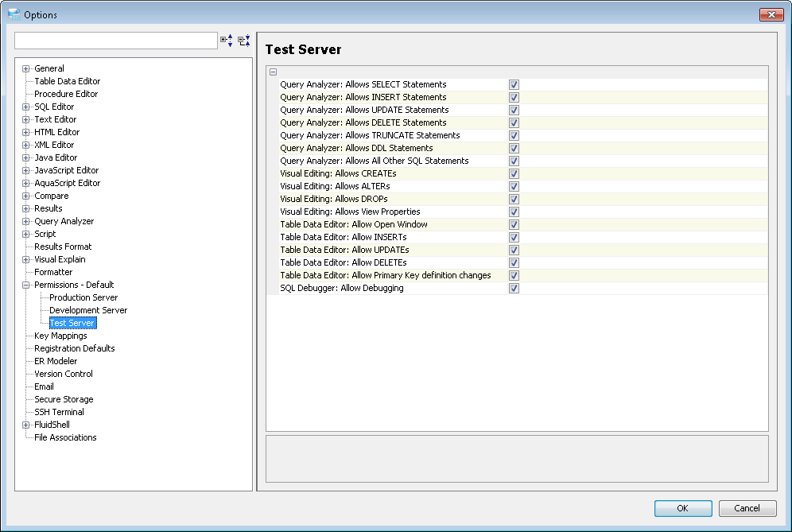Close the Options dialog window
The height and width of the screenshot is (532, 792).
click(771, 14)
